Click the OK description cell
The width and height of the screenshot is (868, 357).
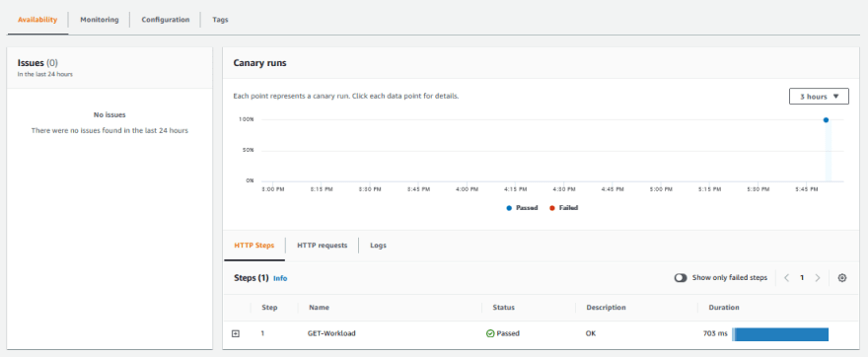(591, 333)
